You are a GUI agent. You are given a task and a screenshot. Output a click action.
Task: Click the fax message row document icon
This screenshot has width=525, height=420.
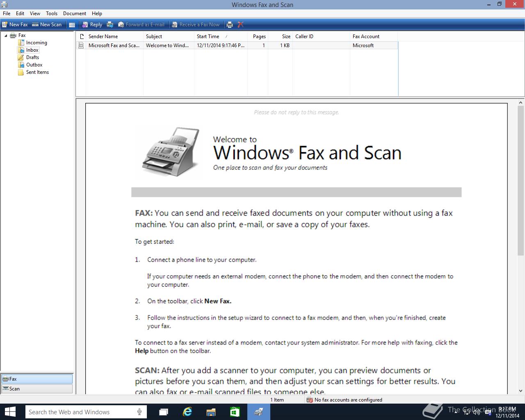tap(81, 46)
